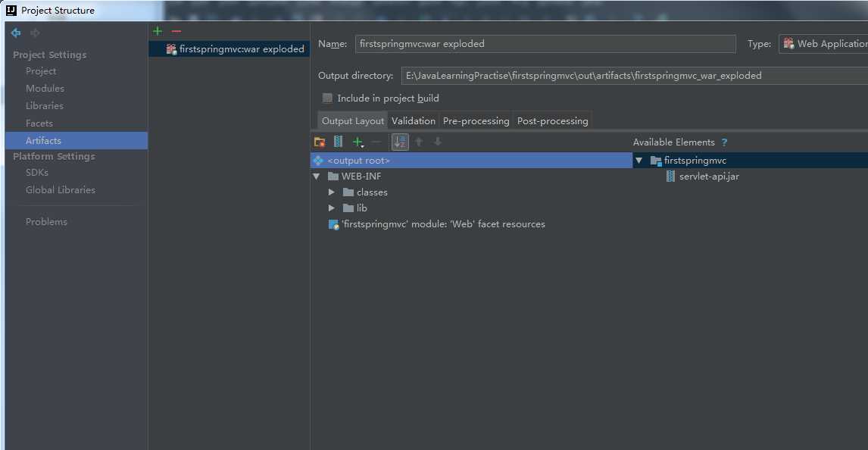Click the servlet-api.jar library icon

670,177
